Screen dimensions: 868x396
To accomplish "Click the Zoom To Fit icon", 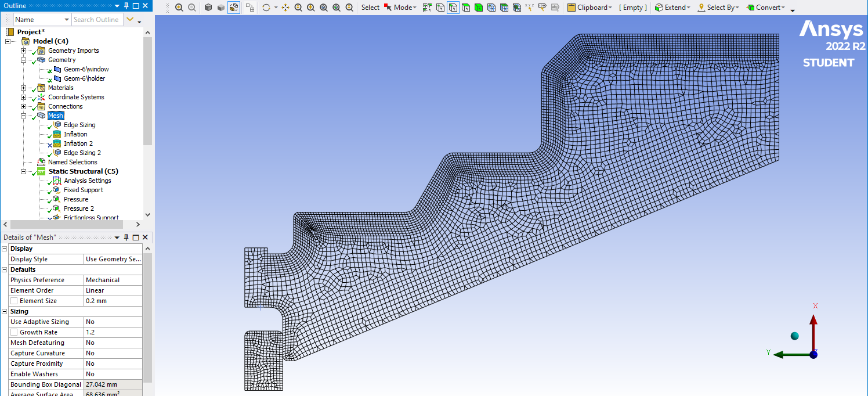I will tap(324, 8).
